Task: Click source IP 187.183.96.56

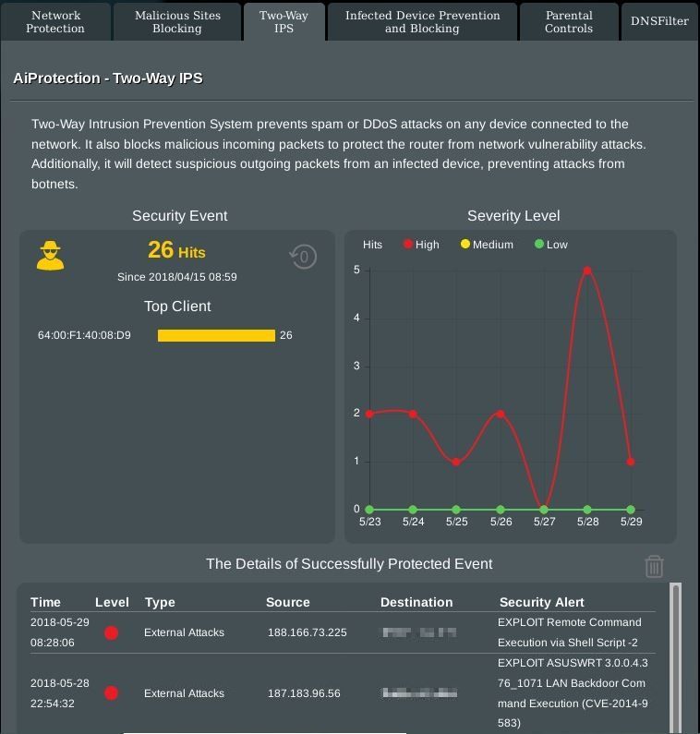Action: click(304, 693)
